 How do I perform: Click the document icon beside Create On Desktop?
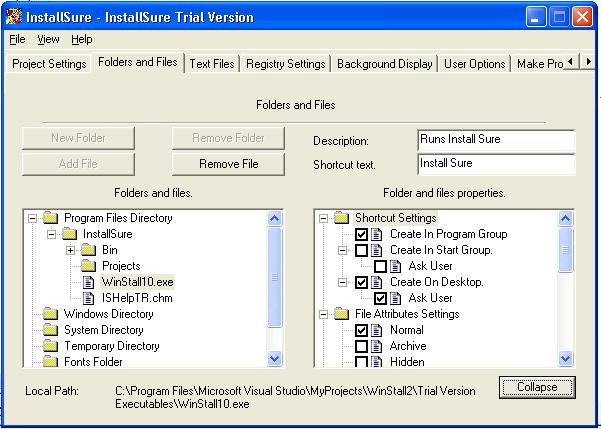click(377, 282)
